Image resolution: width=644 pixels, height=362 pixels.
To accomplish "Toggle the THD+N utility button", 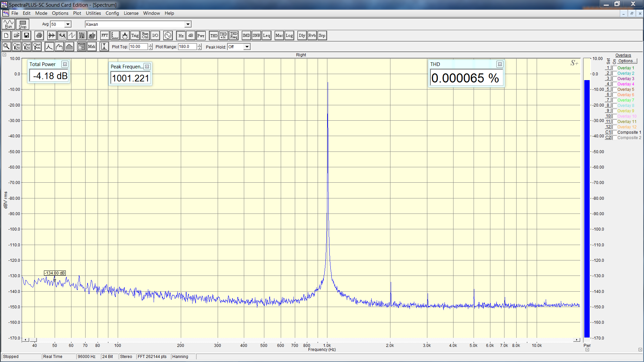I will pyautogui.click(x=223, y=36).
